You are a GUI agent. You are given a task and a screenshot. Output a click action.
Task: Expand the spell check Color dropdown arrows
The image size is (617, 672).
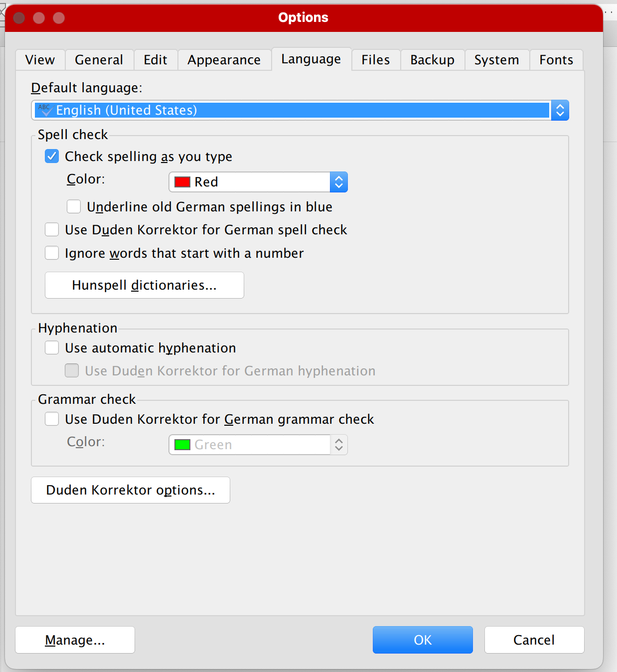pyautogui.click(x=338, y=182)
